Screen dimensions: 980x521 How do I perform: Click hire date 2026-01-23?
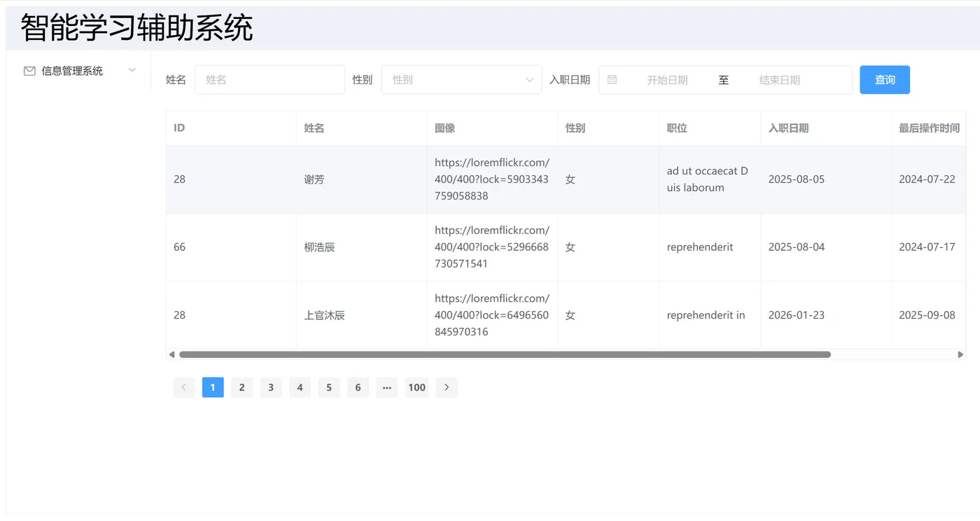[797, 315]
